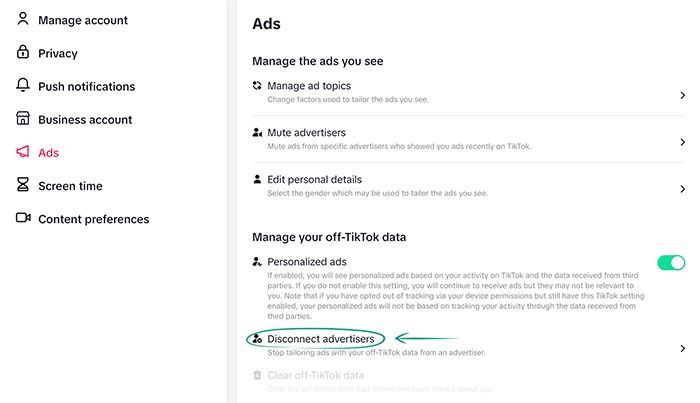This screenshot has height=403, width=700.
Task: Go to the Privacy settings section
Action: [57, 53]
